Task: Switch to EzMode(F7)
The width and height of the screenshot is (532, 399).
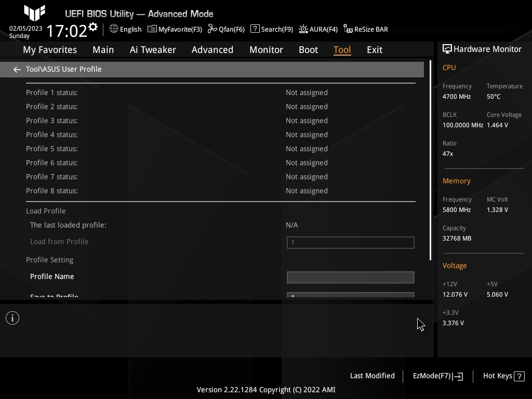Action: click(x=437, y=376)
